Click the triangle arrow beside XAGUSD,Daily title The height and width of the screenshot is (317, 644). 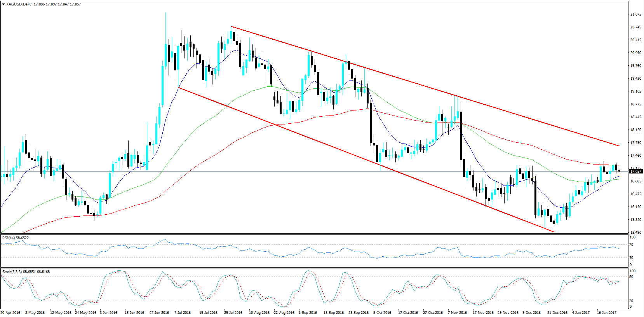(3, 4)
